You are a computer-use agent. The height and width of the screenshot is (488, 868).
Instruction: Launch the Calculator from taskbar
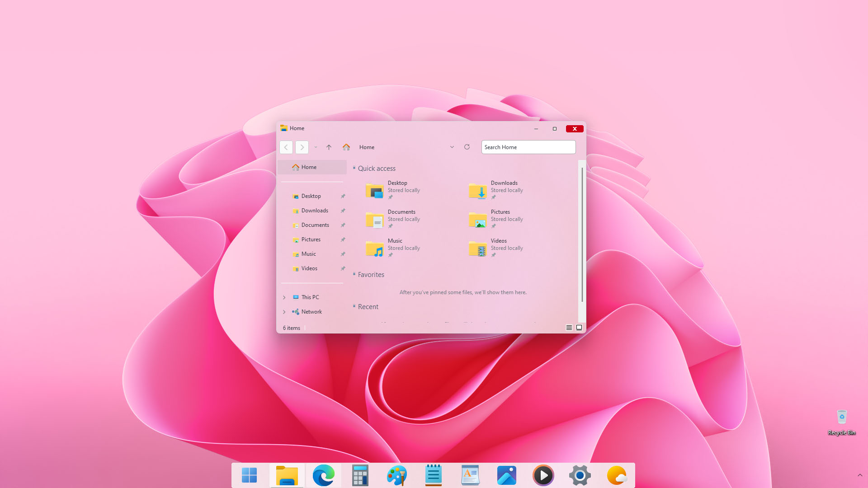[360, 475]
